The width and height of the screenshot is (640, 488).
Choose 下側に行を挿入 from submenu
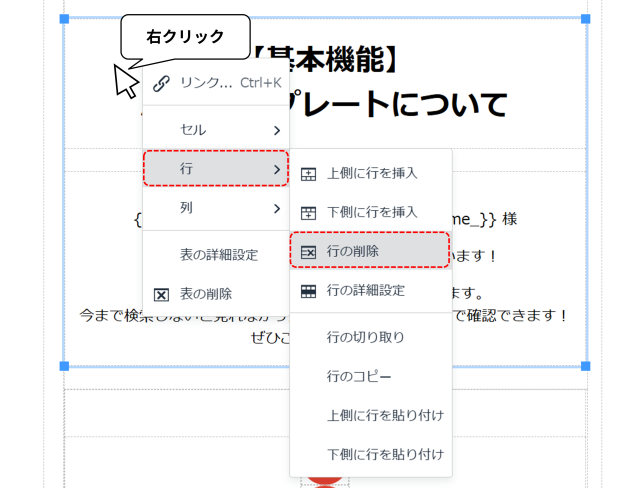371,213
